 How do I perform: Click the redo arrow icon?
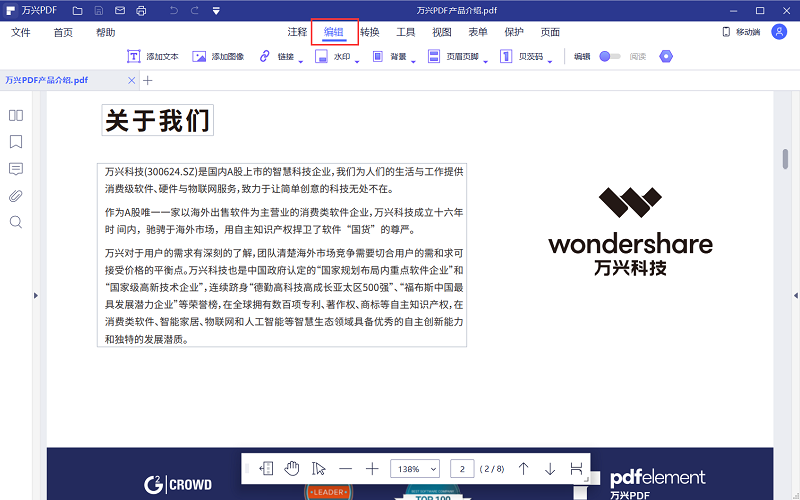[x=194, y=11]
